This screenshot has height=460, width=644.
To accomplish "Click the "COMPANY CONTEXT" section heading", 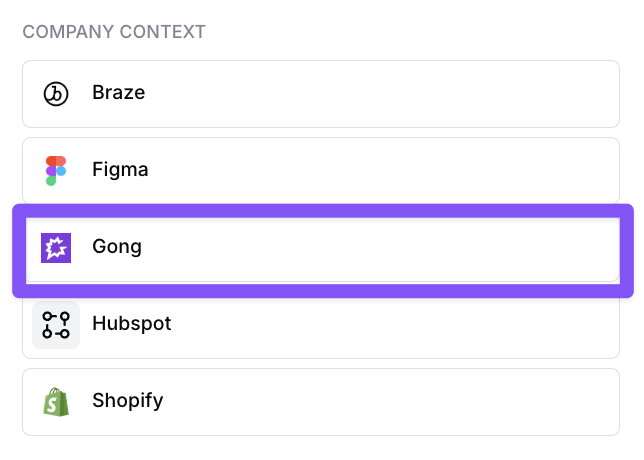I will coord(114,32).
